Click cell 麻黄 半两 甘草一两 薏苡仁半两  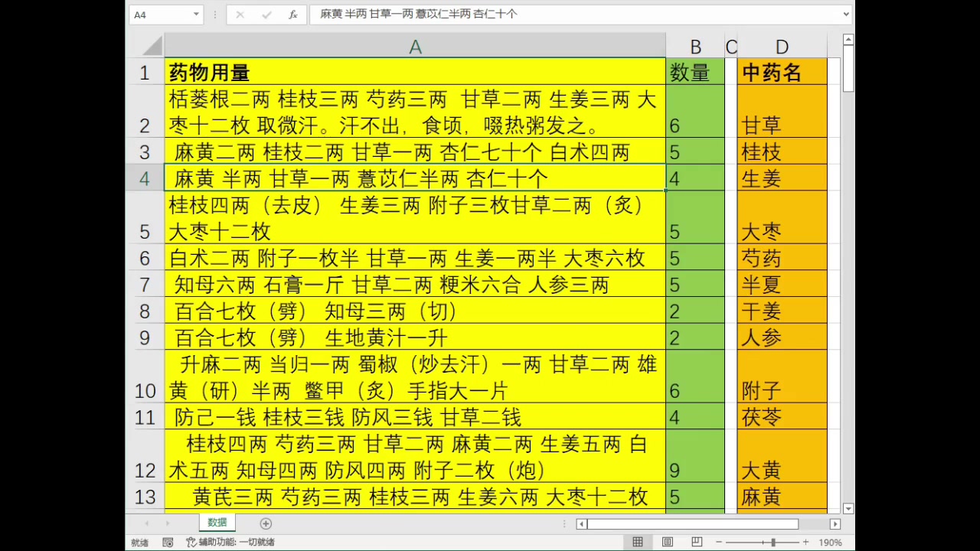415,178
